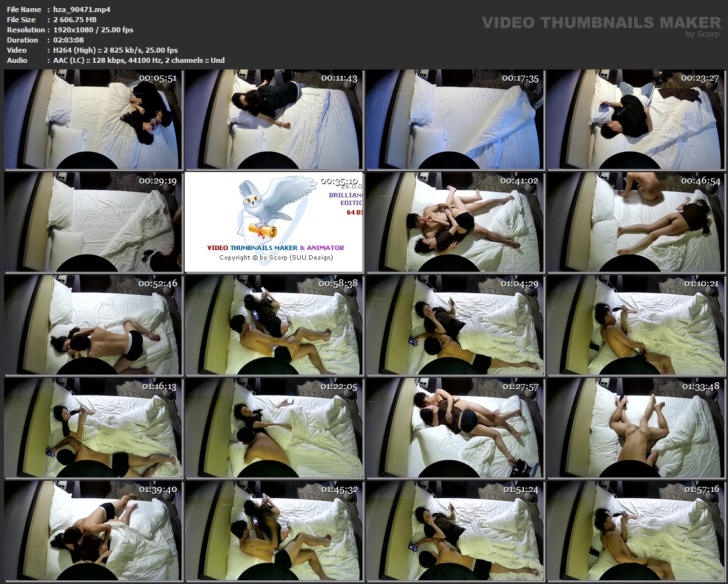Click the thumbnail marked 00:17:35
The image size is (728, 584).
[454, 120]
